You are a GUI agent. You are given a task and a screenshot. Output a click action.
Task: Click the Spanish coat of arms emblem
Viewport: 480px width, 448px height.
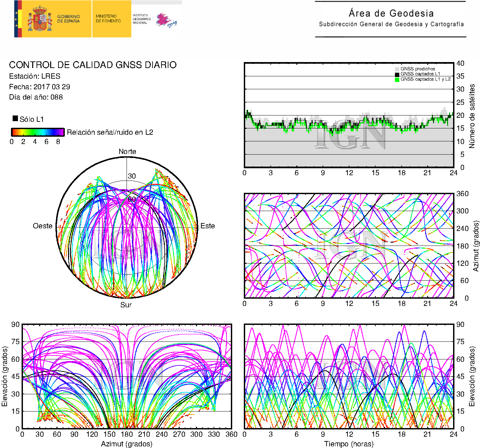pos(40,19)
